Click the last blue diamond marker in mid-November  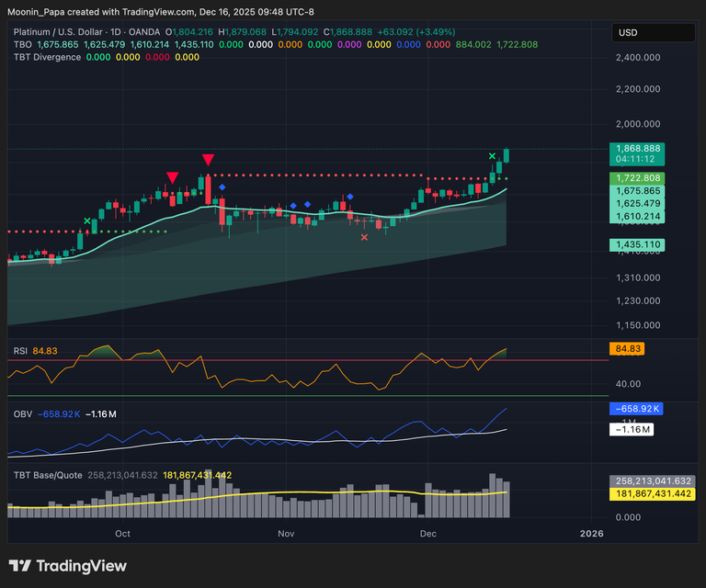point(350,196)
